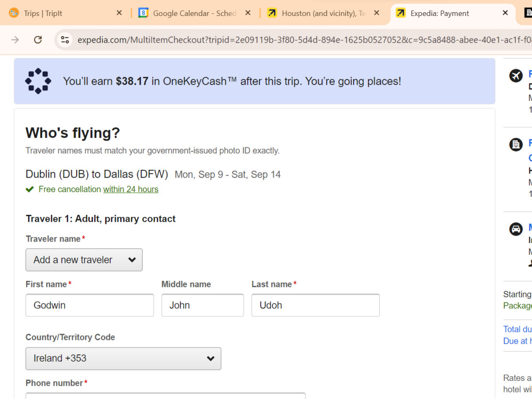Open the Country/Territory Code dropdown
The image size is (532, 399).
[x=123, y=359]
